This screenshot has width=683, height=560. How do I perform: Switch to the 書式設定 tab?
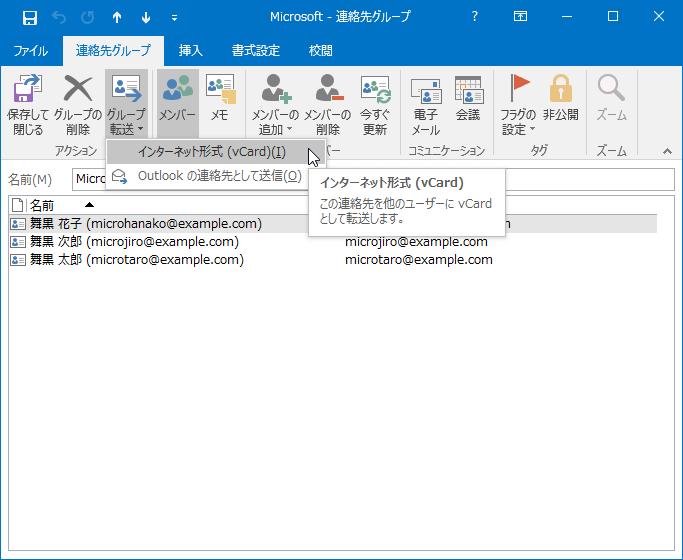point(256,51)
